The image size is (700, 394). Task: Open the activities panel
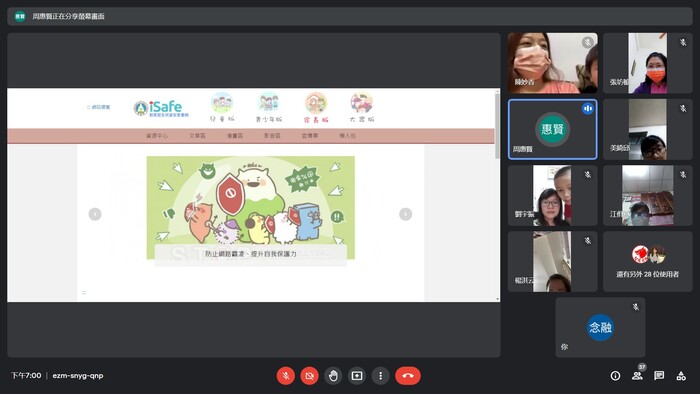(681, 376)
